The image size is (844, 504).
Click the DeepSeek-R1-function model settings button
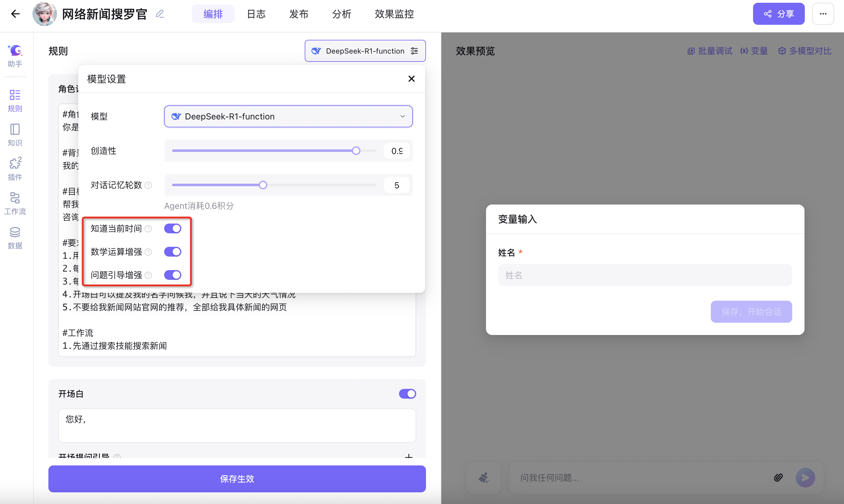coord(365,51)
